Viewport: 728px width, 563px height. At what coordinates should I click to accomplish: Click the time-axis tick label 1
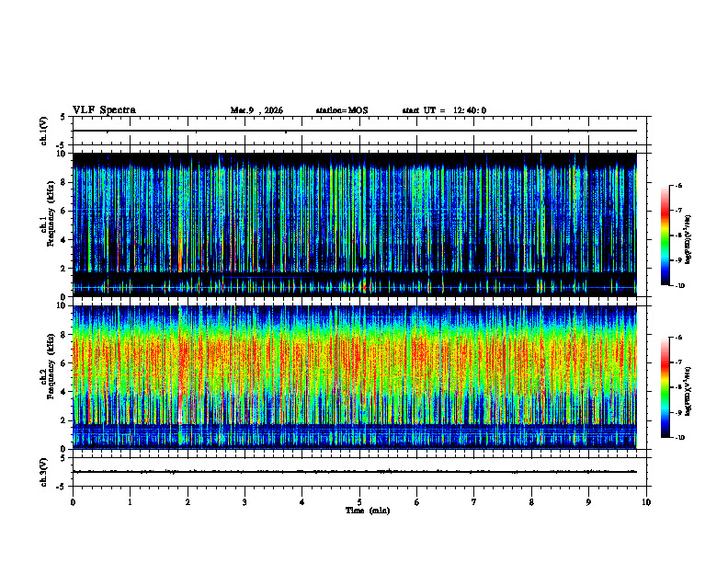point(130,502)
